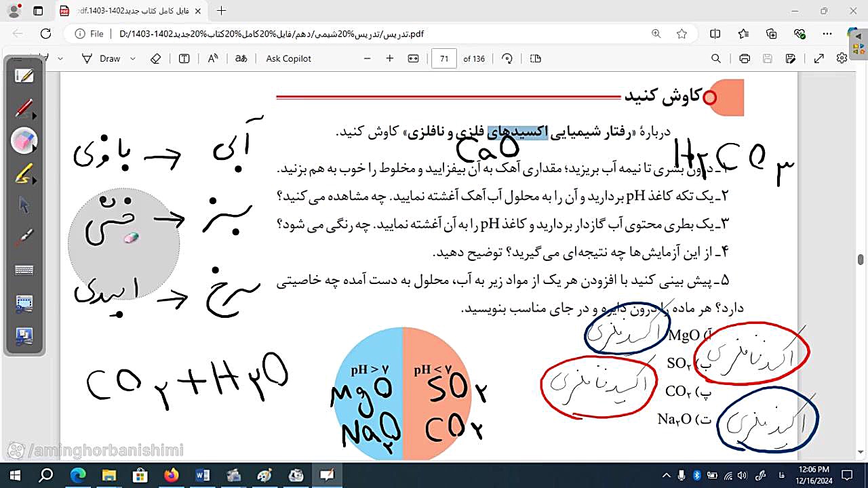Screen dimensions: 868x488
Task: Open the browser Collections icon
Action: tap(772, 34)
